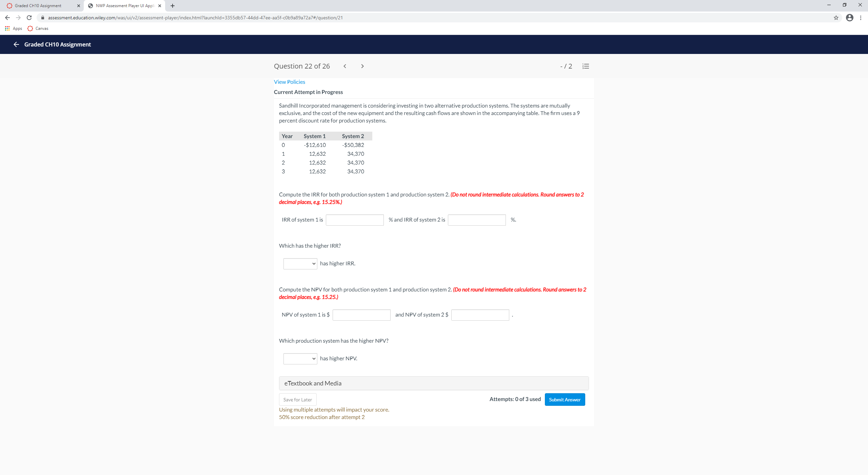Viewport: 868px width, 475px height.
Task: Click the Submit Answer button
Action: [x=565, y=399]
